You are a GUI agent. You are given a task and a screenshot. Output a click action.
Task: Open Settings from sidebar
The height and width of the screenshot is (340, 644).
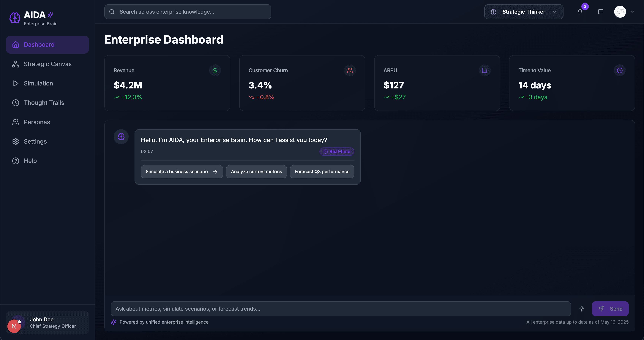(x=48, y=141)
